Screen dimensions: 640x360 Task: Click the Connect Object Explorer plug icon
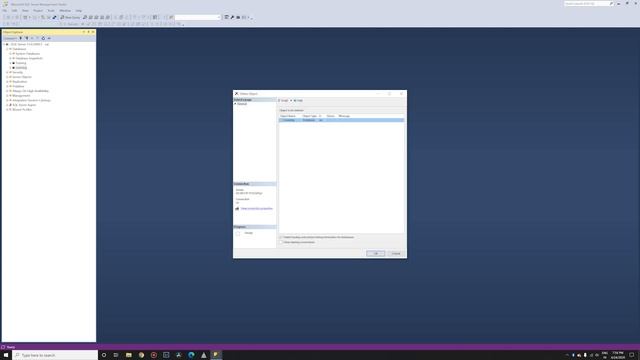[20, 38]
